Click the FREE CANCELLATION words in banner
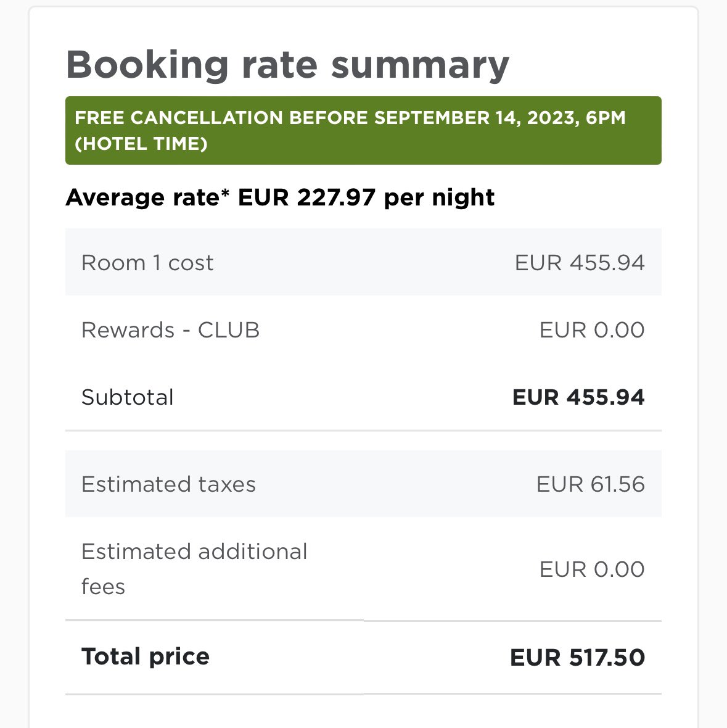Image resolution: width=727 pixels, height=728 pixels. (x=179, y=118)
